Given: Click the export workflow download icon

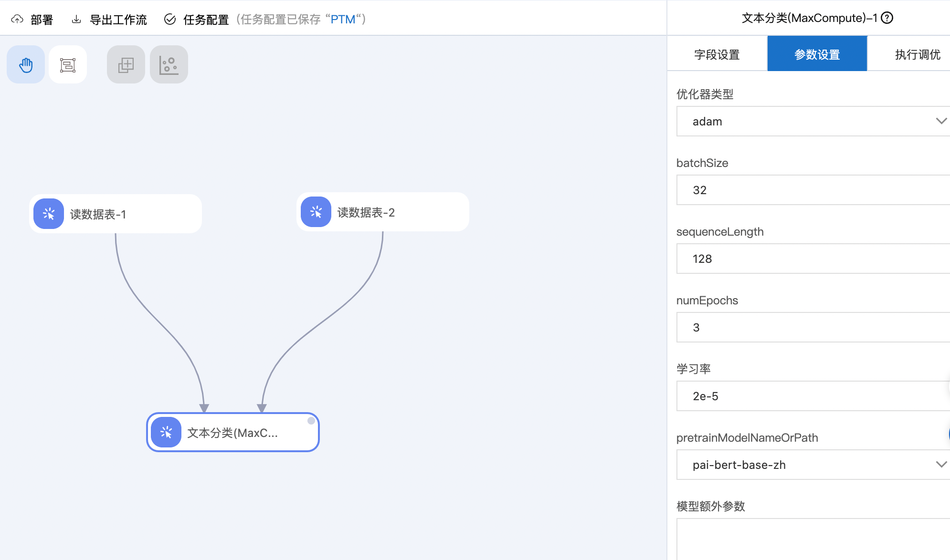Looking at the screenshot, I should 76,20.
